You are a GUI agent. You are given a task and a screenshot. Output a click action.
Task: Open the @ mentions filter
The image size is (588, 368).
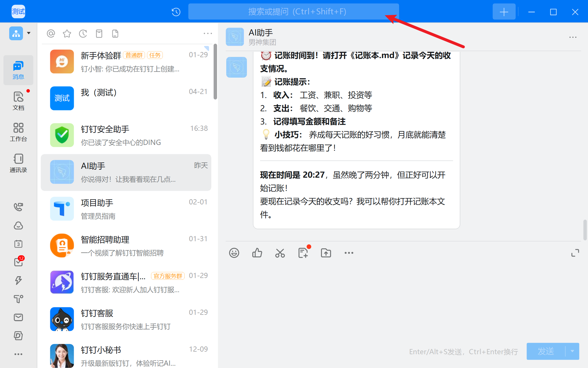51,34
